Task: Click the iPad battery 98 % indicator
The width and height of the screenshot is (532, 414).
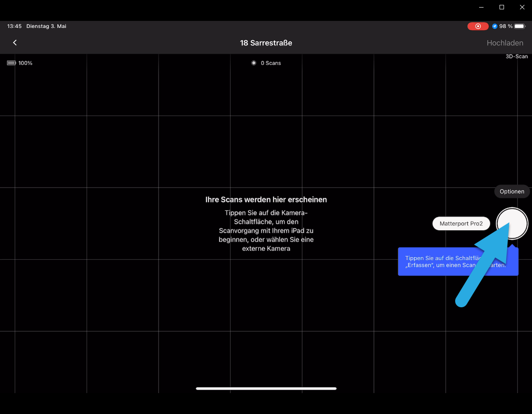Action: pos(512,26)
